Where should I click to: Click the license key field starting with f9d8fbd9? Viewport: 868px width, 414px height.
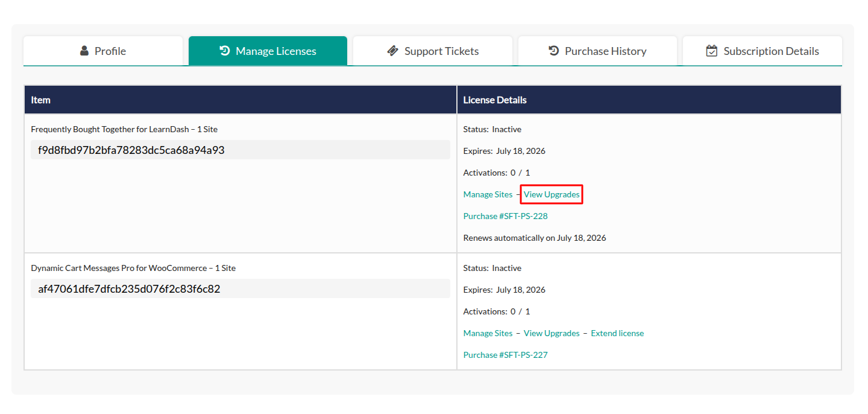tap(240, 150)
